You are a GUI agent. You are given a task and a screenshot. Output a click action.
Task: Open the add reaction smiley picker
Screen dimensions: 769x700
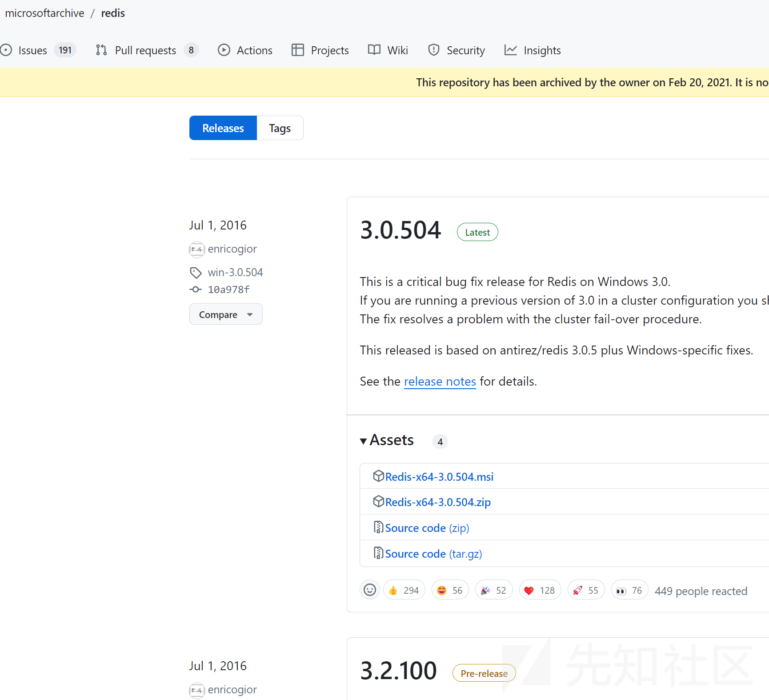click(x=370, y=590)
